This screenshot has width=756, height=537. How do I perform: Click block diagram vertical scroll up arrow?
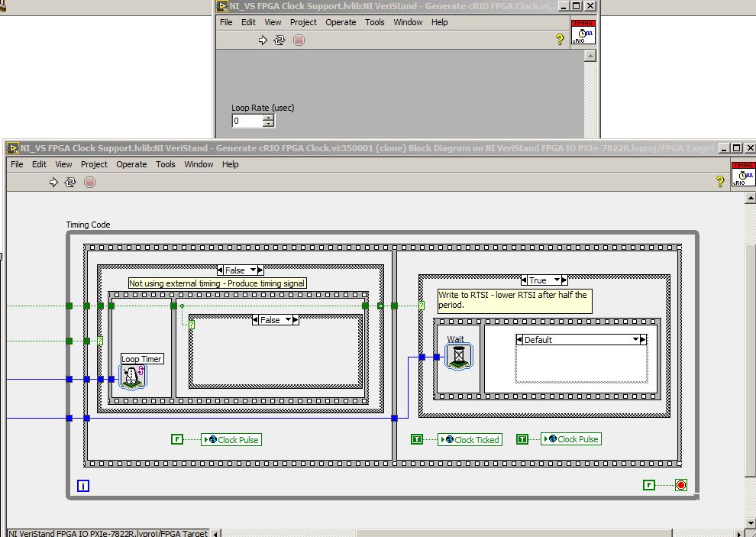coord(750,198)
